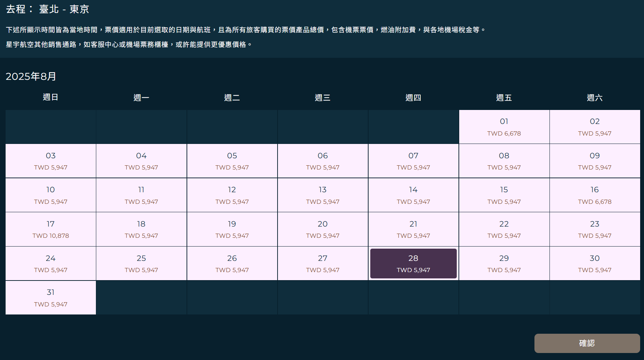Select August 15 date cell
The image size is (644, 360).
[504, 195]
